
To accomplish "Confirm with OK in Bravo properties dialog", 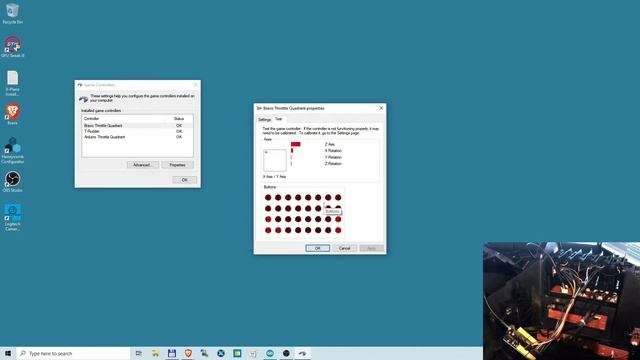I will [317, 248].
